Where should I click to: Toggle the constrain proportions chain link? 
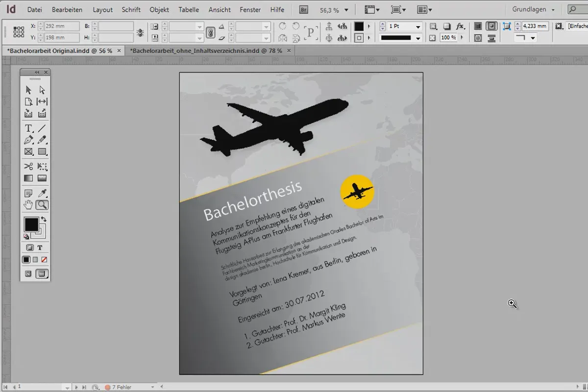click(x=210, y=32)
